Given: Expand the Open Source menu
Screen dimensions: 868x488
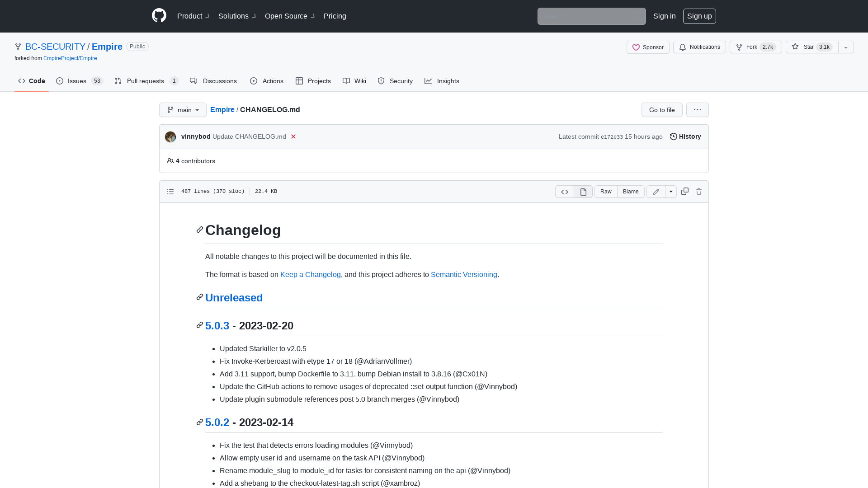Looking at the screenshot, I should pos(289,16).
